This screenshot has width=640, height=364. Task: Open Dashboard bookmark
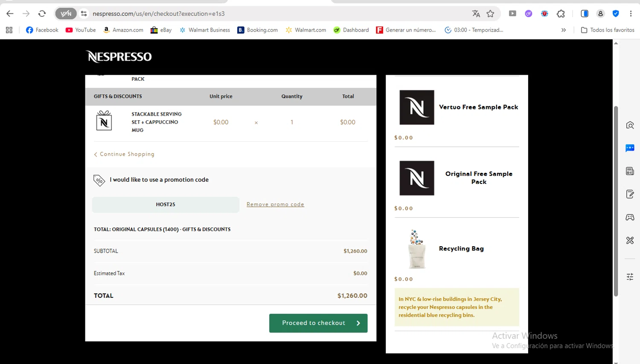point(351,30)
